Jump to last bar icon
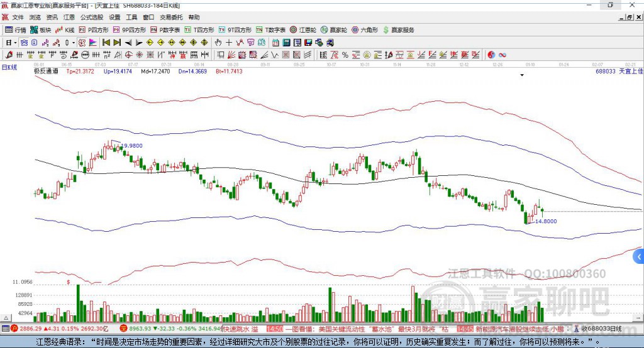Screen dimensions: 644x348 click(117, 43)
